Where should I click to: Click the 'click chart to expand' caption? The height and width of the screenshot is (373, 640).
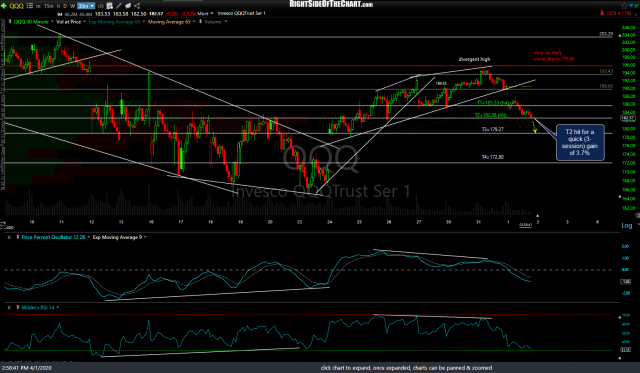pyautogui.click(x=406, y=368)
